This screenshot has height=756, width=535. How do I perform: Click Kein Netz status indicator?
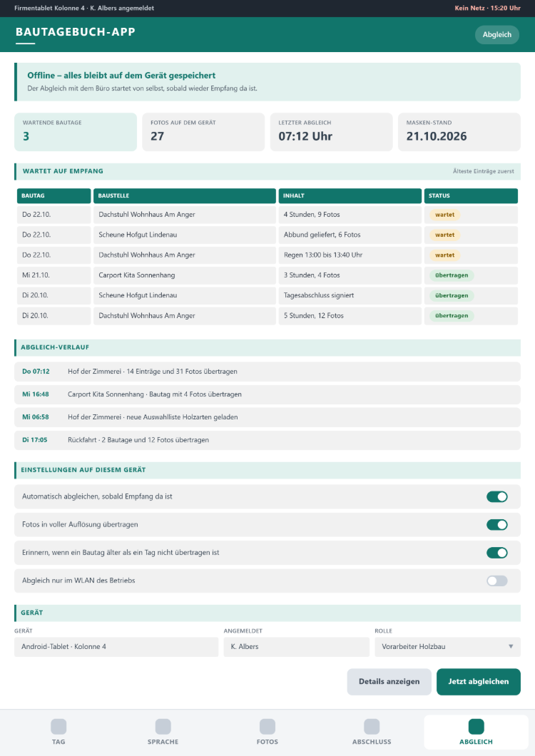click(487, 8)
